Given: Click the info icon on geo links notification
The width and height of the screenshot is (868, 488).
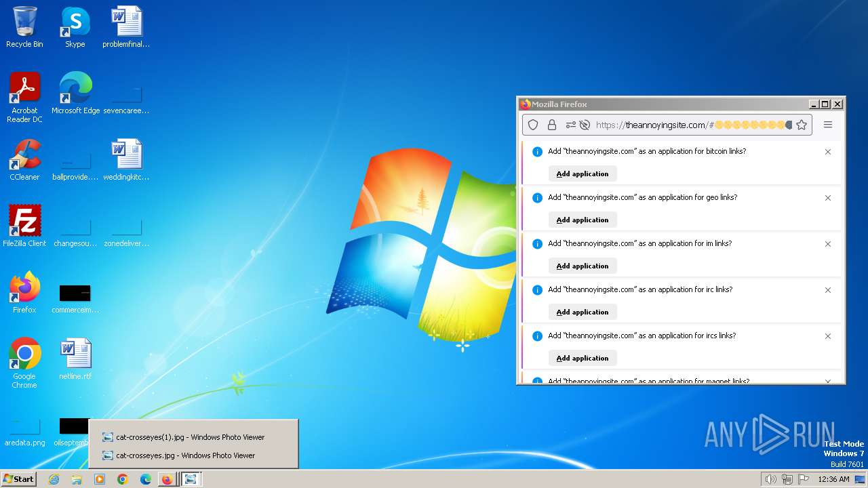Looking at the screenshot, I should pos(537,198).
